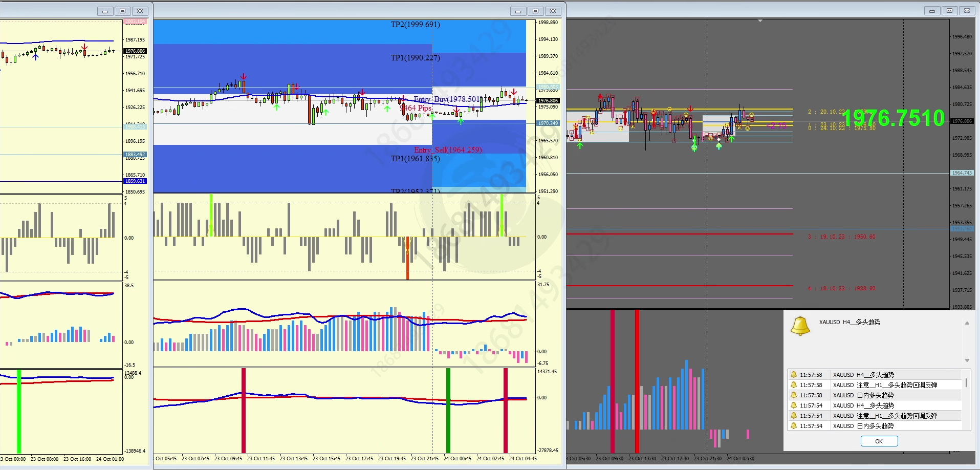Screen dimensions: 980x470
Task: Click the alert list scrollbar thumb
Action: point(966,382)
